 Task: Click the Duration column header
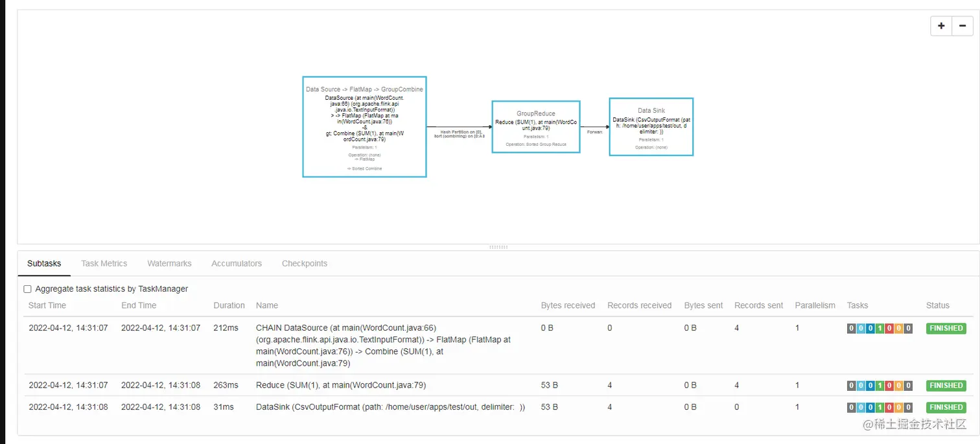pos(229,305)
